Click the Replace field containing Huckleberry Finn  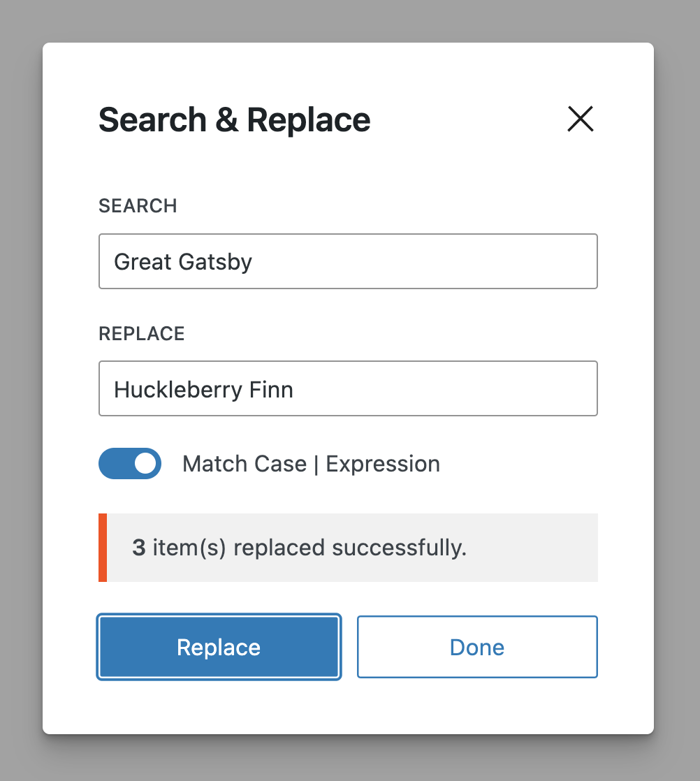click(x=349, y=388)
